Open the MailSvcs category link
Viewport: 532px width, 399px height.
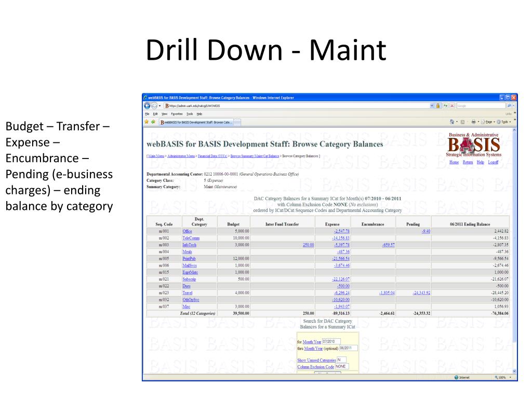[190, 265]
